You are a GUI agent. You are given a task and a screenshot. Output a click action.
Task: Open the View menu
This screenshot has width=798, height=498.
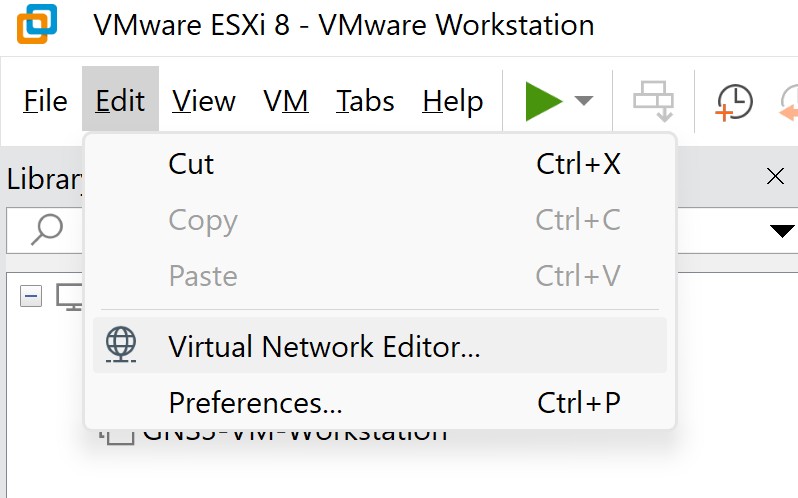203,101
